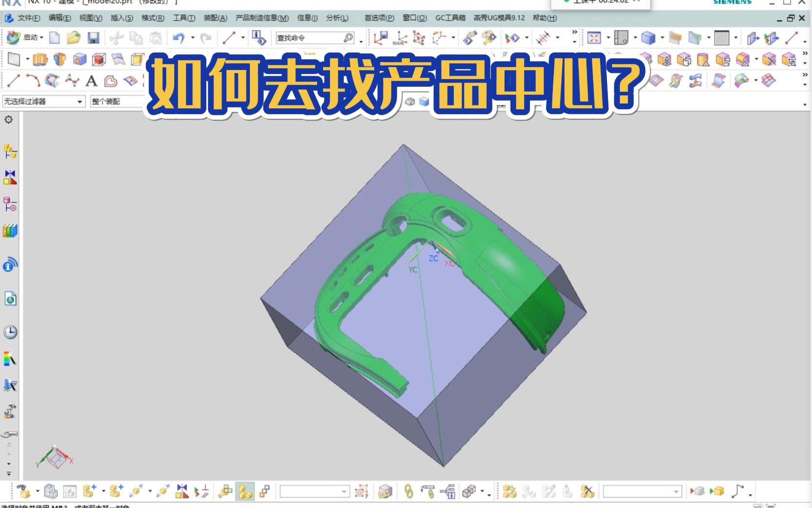Viewport: 812px width, 508px height.
Task: Select the Revolve feature icon
Action: click(x=60, y=60)
